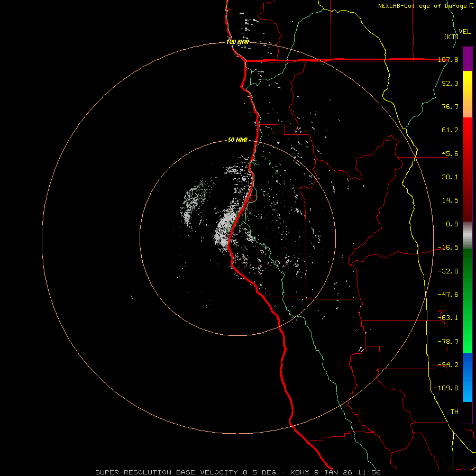
Task: Click the 107.8 scale value
Action: tap(448, 59)
